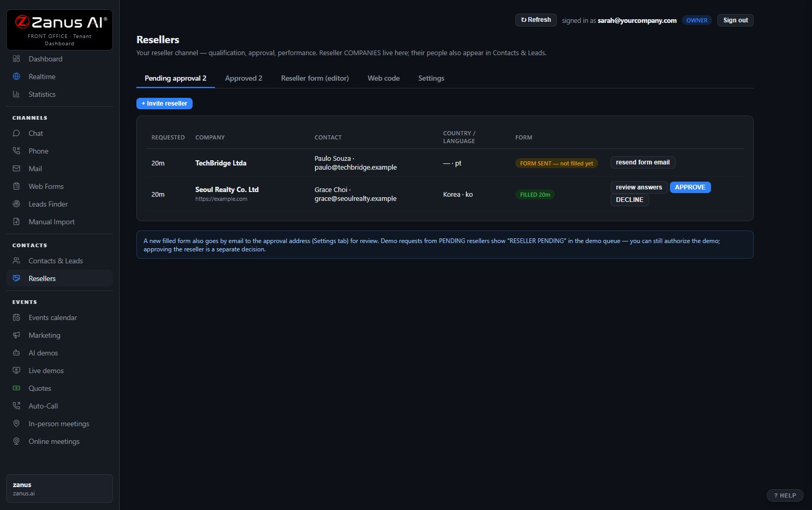Click the Leads Finder target icon

pos(16,204)
